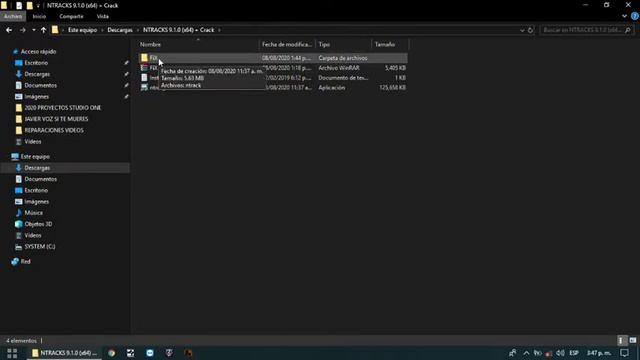Open the taskbar clock showing 3:47 p. m.
This screenshot has height=360, width=640.
[x=599, y=353]
